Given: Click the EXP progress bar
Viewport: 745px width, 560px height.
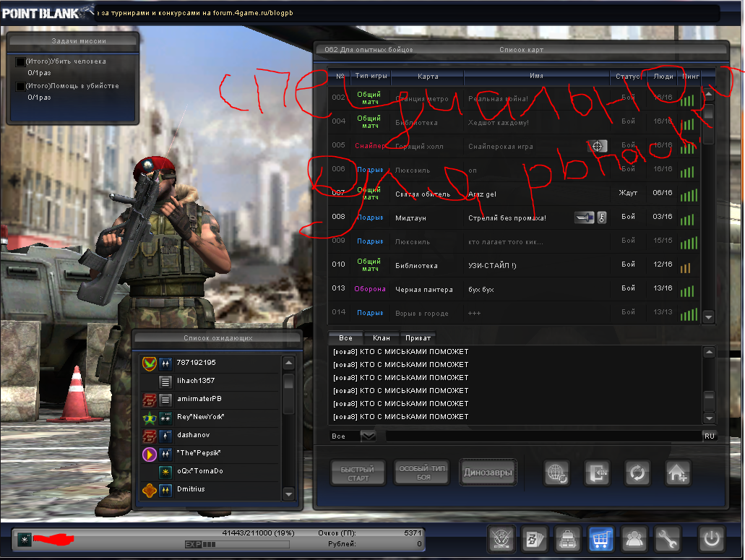Looking at the screenshot, I should [x=236, y=544].
